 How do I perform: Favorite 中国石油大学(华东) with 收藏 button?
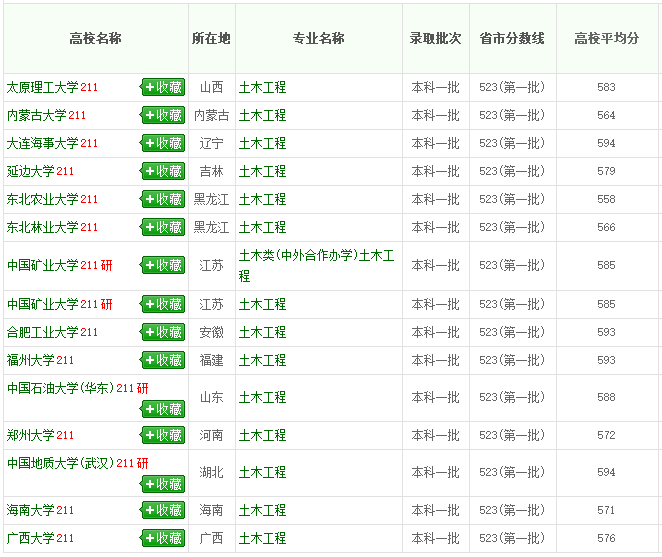163,409
